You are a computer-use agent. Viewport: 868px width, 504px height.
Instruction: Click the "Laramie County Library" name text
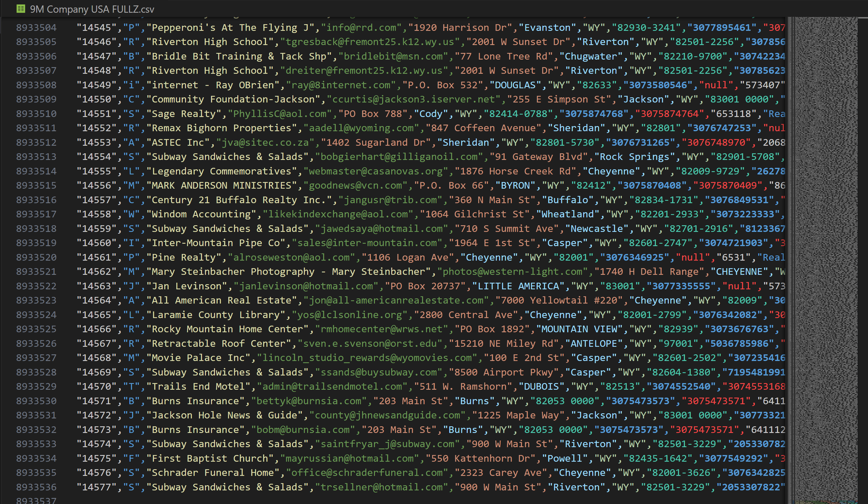point(216,315)
